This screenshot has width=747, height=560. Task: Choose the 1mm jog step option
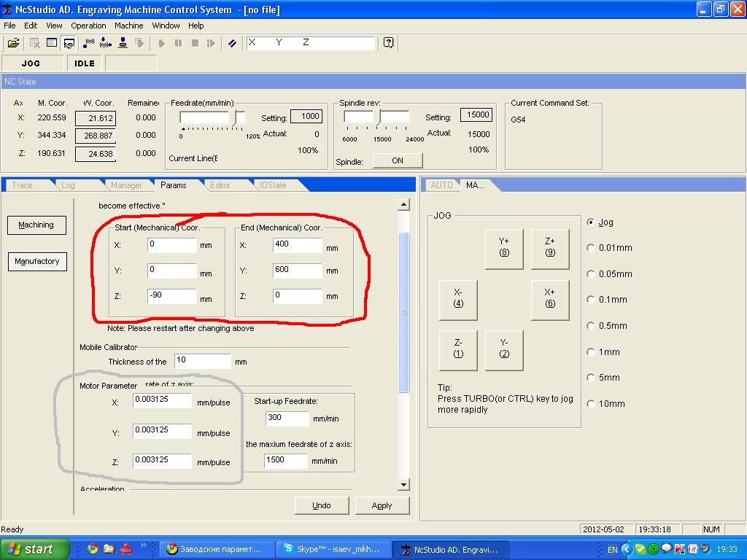click(591, 352)
